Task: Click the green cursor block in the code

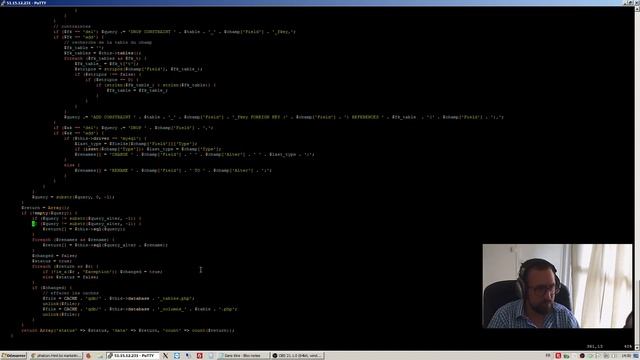Action: [34, 224]
